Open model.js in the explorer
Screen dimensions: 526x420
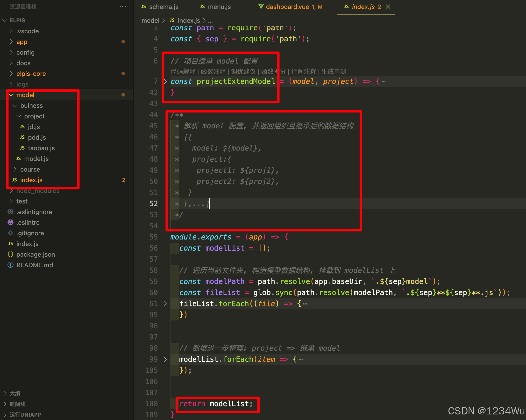pos(36,159)
